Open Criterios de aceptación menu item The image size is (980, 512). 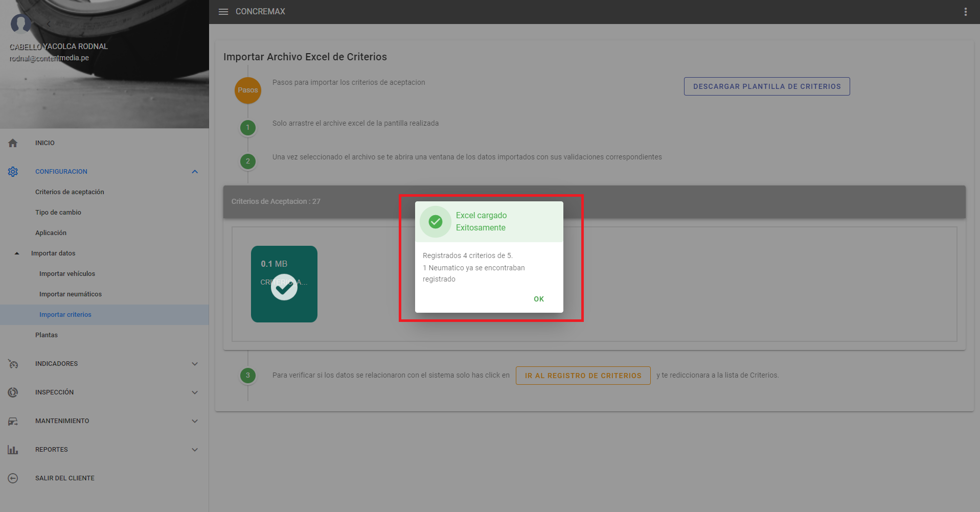(70, 192)
